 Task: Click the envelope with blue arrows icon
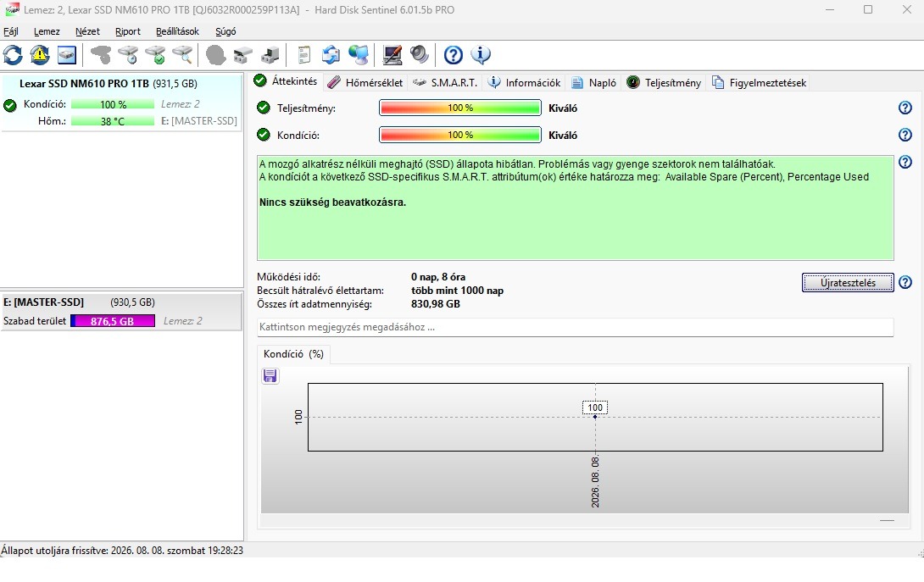click(x=331, y=55)
